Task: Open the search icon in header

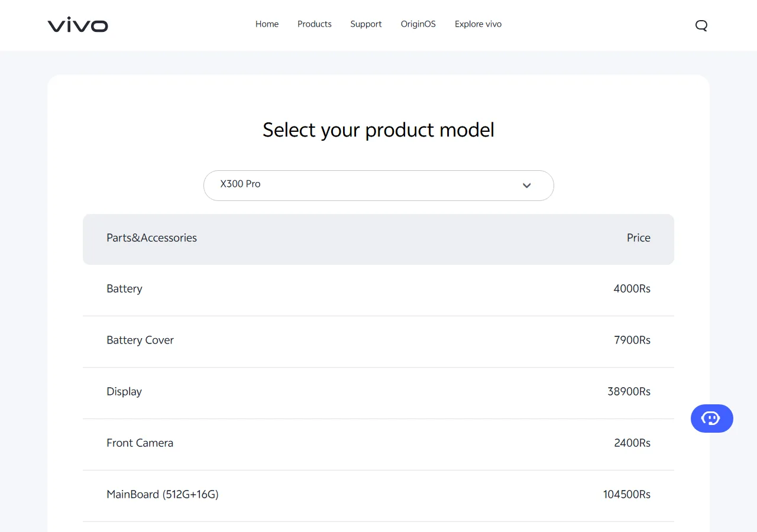Action: (701, 25)
